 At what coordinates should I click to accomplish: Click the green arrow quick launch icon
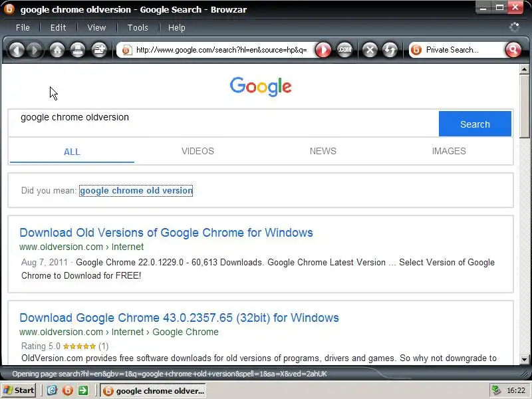coord(83,390)
